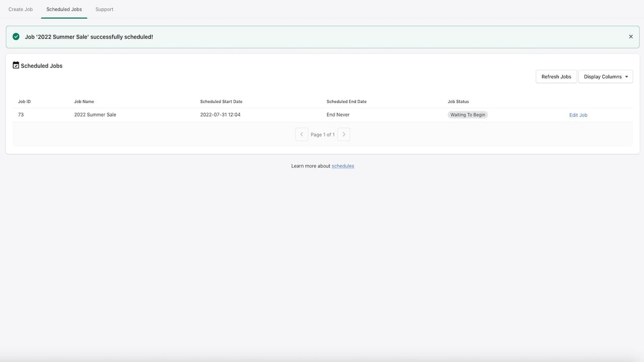Click the Job Status column header

pyautogui.click(x=458, y=102)
